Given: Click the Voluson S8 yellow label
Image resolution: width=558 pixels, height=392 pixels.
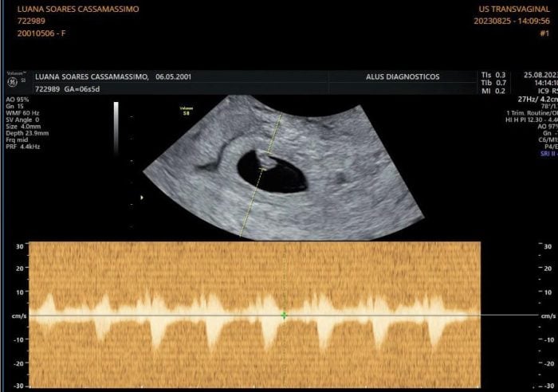Looking at the screenshot, I should (187, 112).
